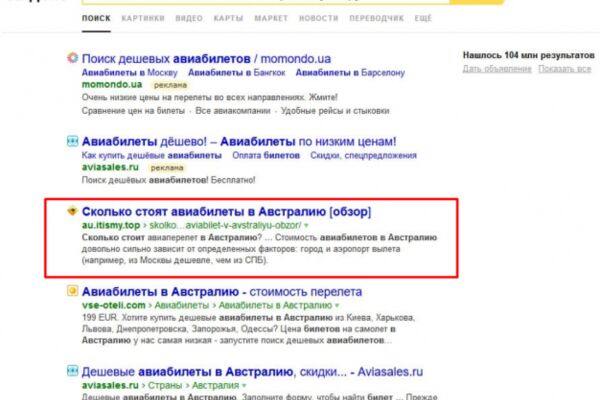Click 'Все авиакомпании' text in momondo ad
This screenshot has height=400, width=600.
[233, 111]
